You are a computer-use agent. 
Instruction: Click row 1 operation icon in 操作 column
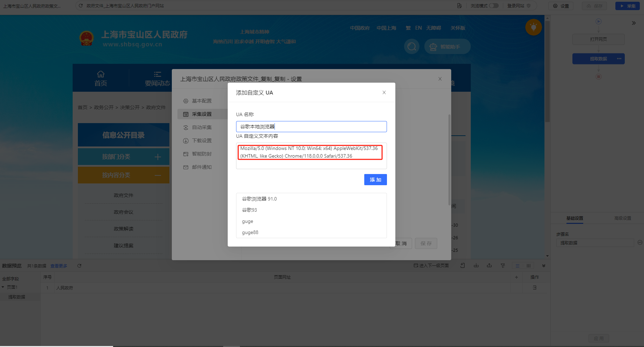534,288
